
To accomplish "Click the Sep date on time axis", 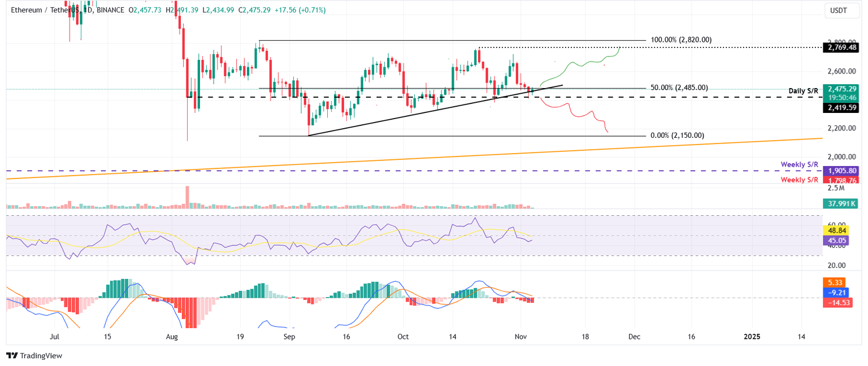I will coord(289,336).
